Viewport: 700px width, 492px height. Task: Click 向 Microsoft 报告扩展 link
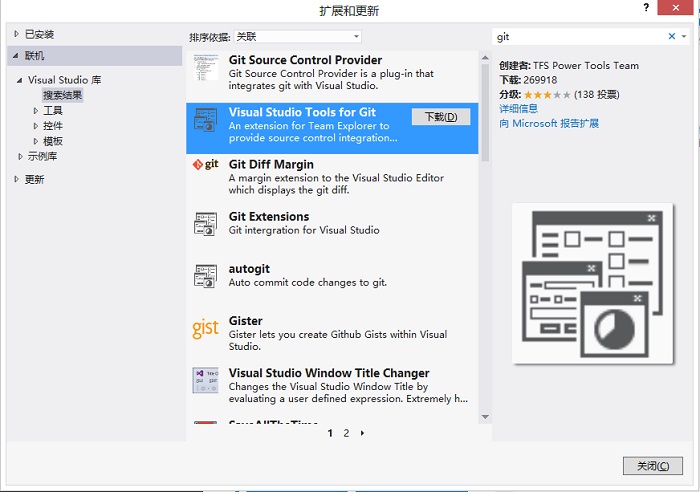[549, 123]
